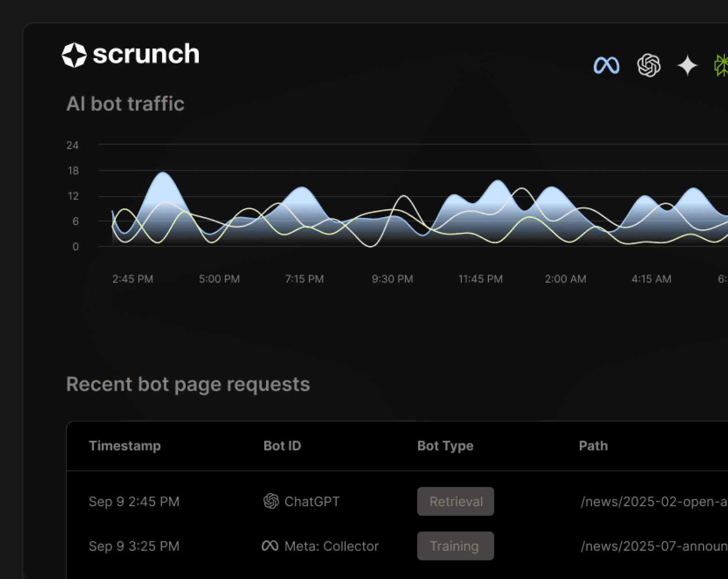Click the 12 y-axis value

73,196
